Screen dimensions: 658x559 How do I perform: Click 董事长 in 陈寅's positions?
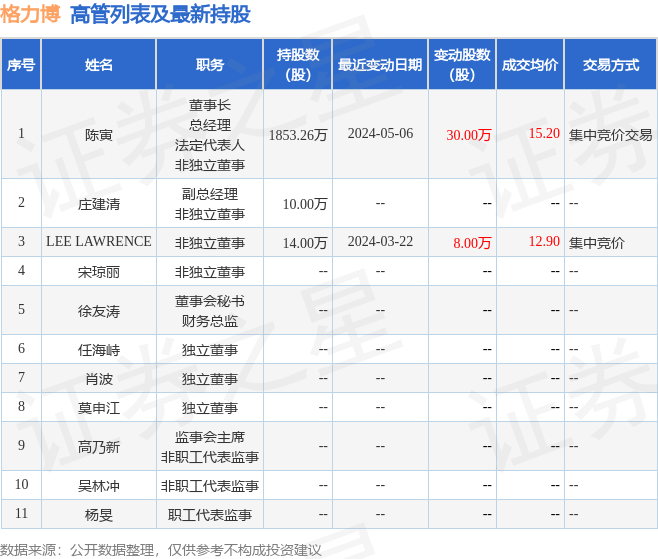click(x=209, y=105)
